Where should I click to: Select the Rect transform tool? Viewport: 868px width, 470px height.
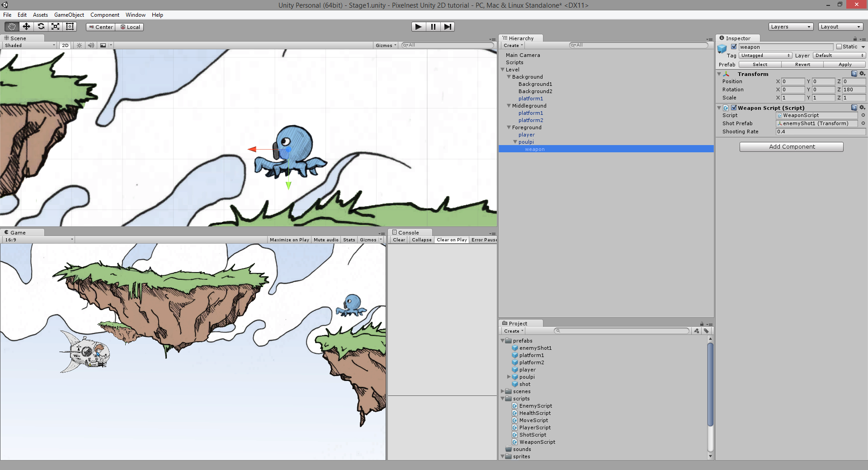click(x=70, y=27)
